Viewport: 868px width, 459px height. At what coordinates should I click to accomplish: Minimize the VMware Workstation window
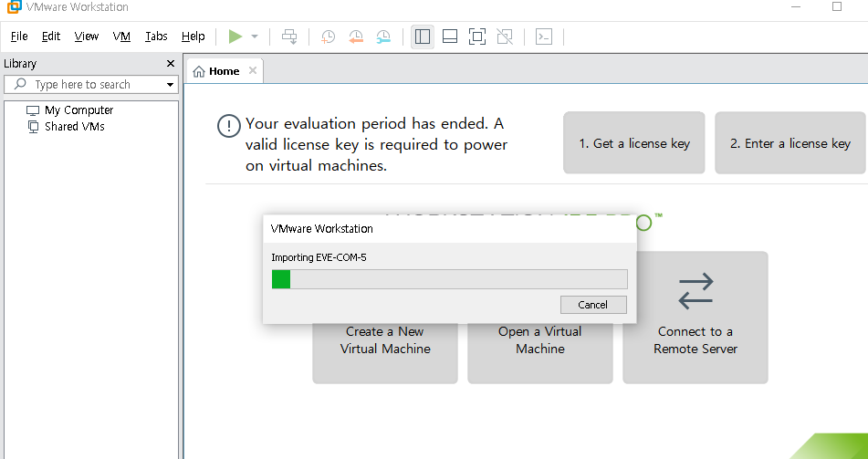point(796,6)
